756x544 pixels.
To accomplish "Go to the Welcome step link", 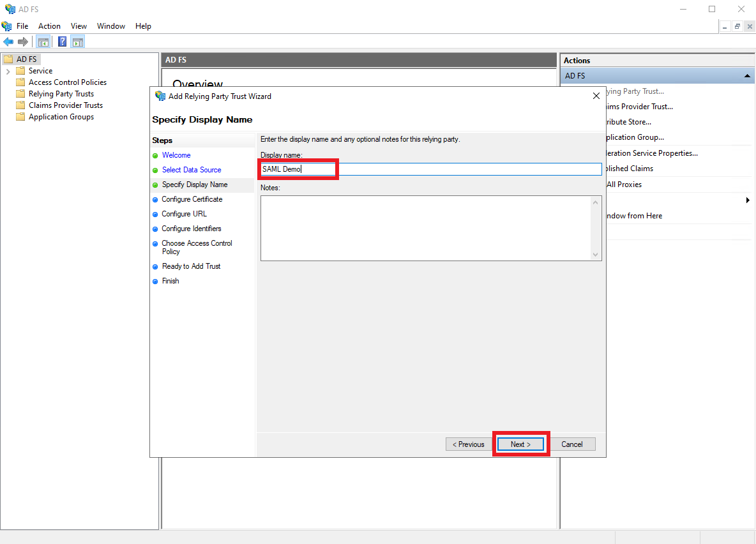I will tap(176, 155).
